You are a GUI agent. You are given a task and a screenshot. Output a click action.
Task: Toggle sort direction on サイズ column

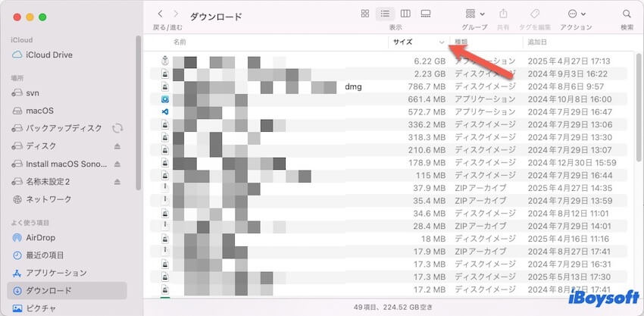pos(441,42)
